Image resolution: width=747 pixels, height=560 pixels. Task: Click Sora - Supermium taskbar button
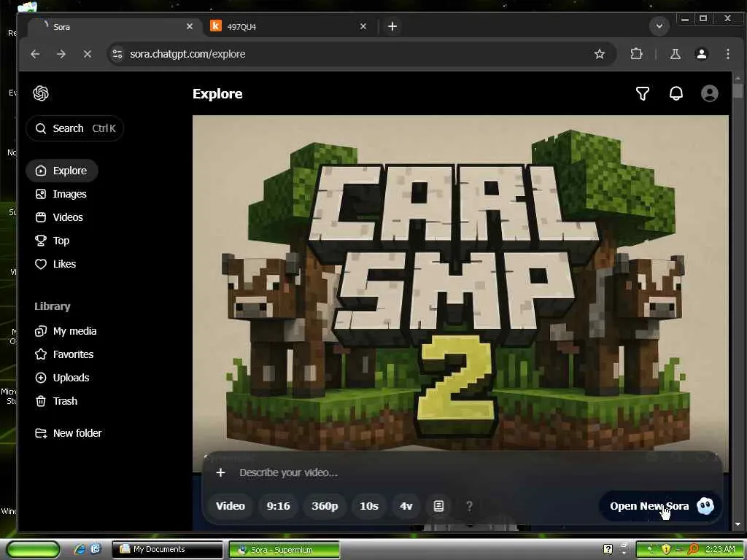pyautogui.click(x=284, y=550)
